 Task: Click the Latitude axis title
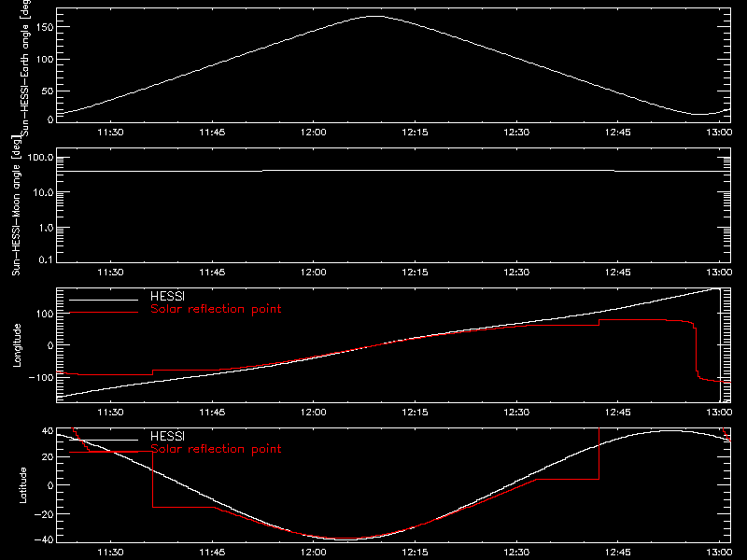(x=22, y=485)
